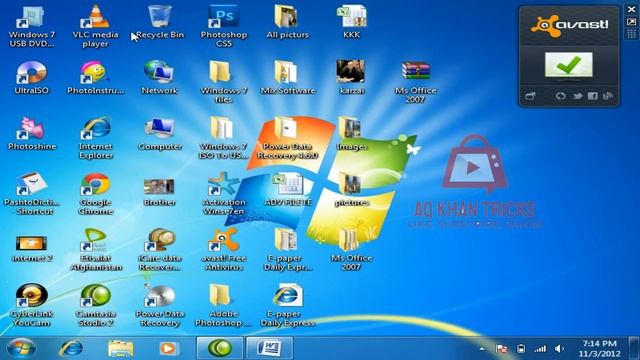Click the avast! gadget logo

[x=569, y=26]
